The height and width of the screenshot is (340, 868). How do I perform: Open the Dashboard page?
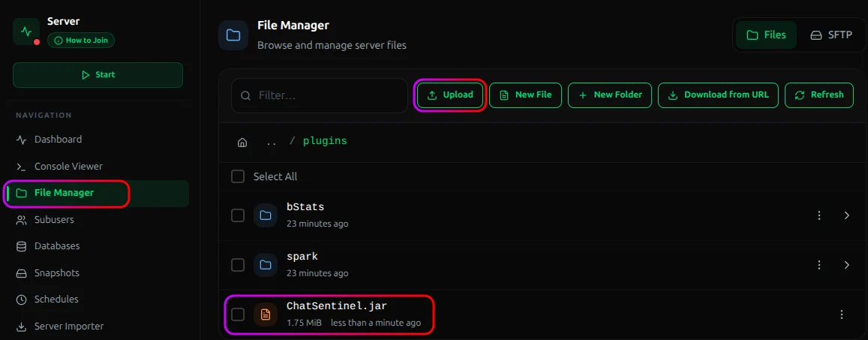pos(58,140)
